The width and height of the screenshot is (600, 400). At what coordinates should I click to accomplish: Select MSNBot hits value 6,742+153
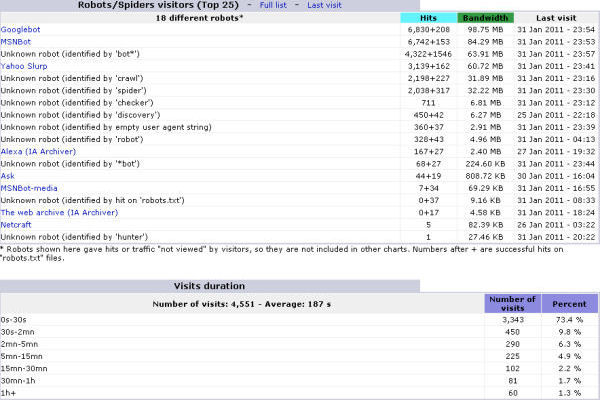click(x=429, y=42)
